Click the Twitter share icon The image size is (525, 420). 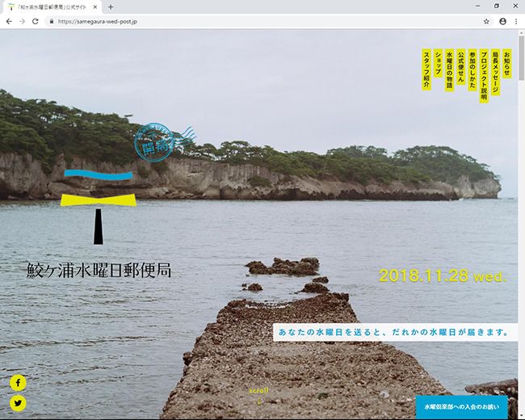(x=18, y=403)
